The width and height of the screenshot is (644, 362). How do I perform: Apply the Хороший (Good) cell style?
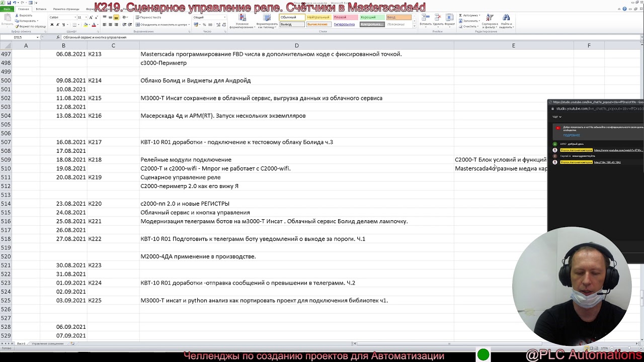(x=372, y=17)
